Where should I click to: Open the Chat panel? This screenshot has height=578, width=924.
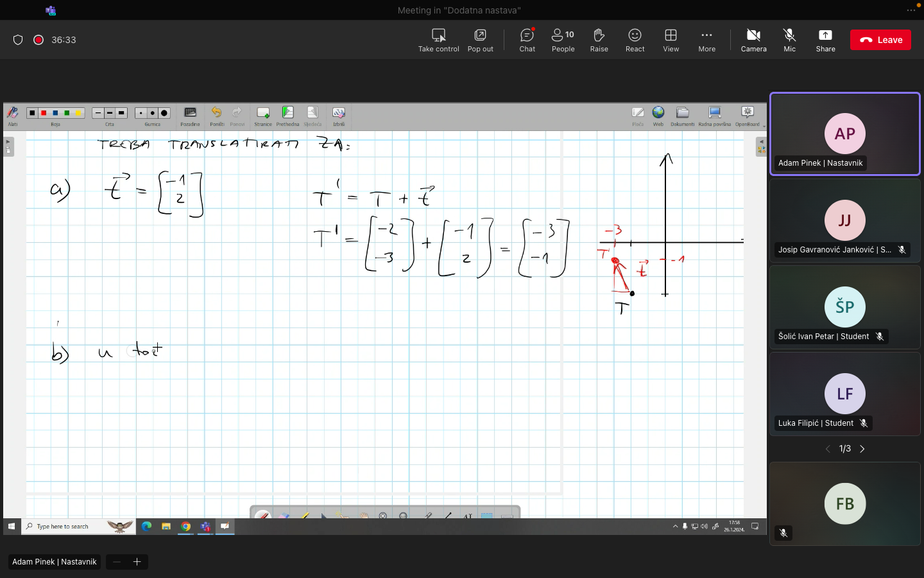tap(527, 40)
